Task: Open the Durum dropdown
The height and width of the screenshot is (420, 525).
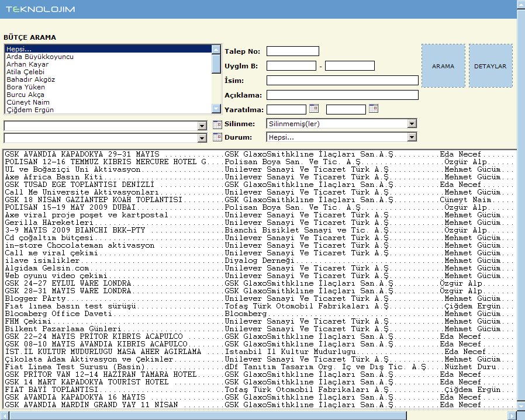Action: pos(412,137)
